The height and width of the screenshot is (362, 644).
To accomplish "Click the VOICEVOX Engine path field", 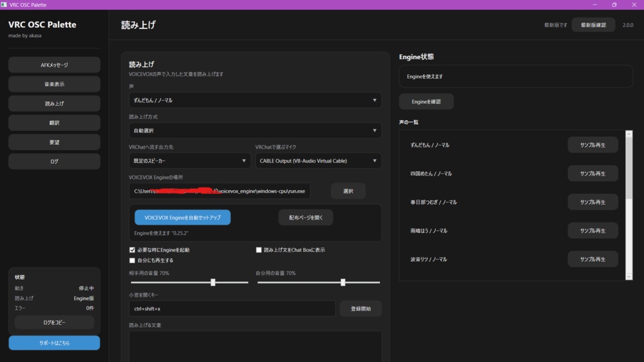I will click(x=219, y=191).
